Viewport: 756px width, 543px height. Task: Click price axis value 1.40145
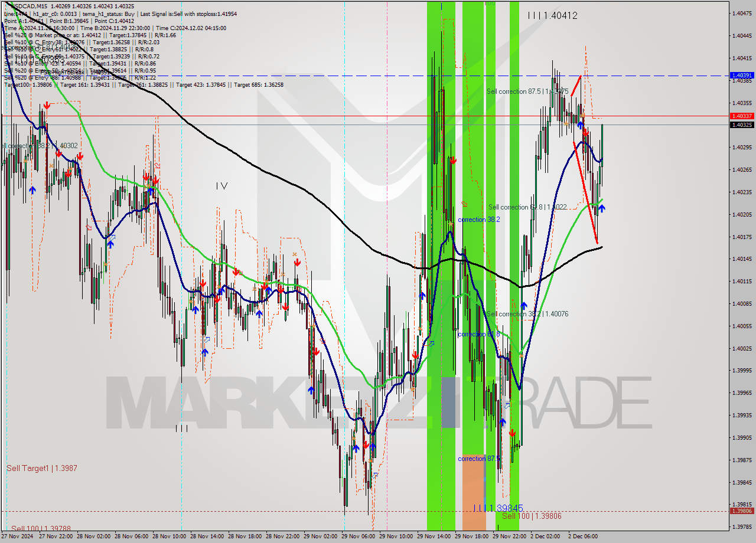[742, 259]
